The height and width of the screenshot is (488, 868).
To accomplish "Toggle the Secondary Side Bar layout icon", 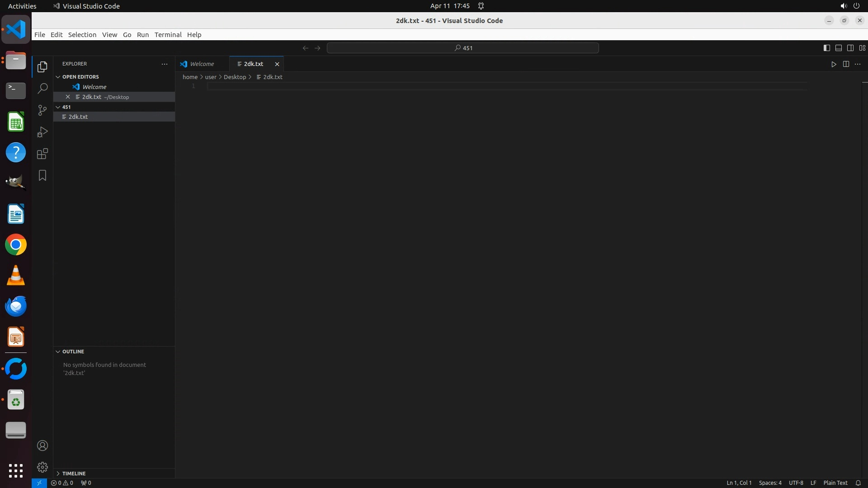I will (850, 48).
